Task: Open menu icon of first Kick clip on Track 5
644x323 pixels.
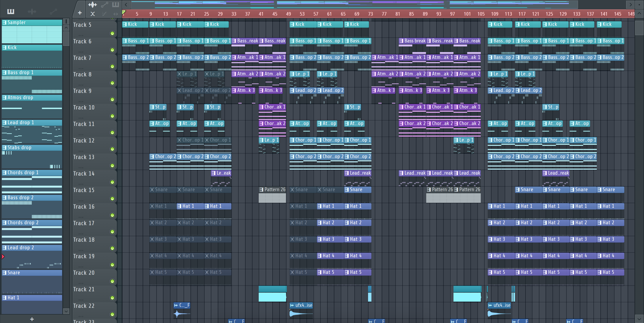Action: pos(125,24)
